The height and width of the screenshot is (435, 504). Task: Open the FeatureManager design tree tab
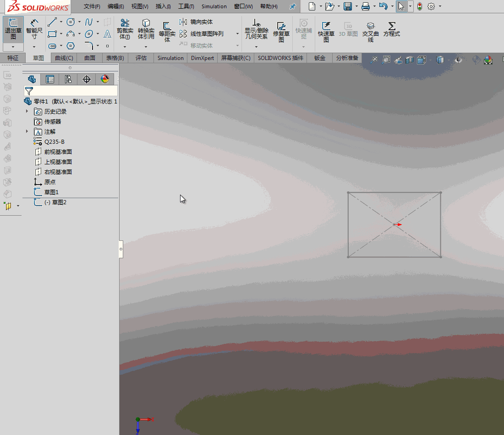[x=32, y=79]
